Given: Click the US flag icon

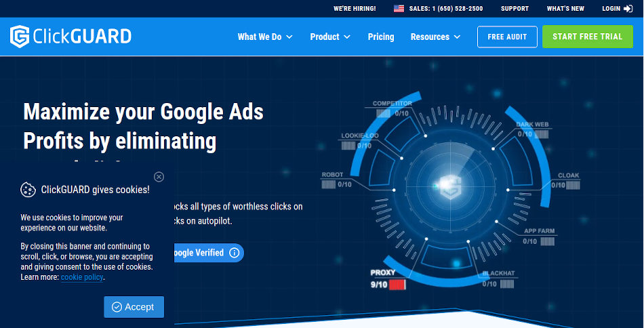Looking at the screenshot, I should coord(399,9).
